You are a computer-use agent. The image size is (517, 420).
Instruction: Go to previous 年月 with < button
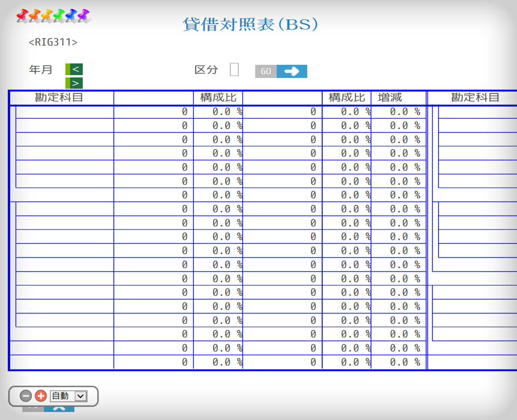(x=74, y=69)
